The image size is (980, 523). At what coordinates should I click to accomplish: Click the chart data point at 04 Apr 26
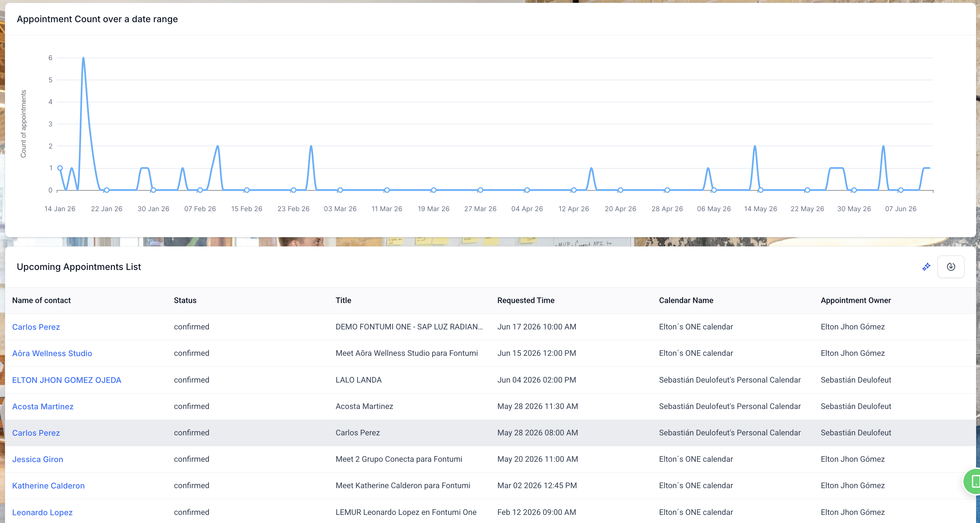[527, 190]
